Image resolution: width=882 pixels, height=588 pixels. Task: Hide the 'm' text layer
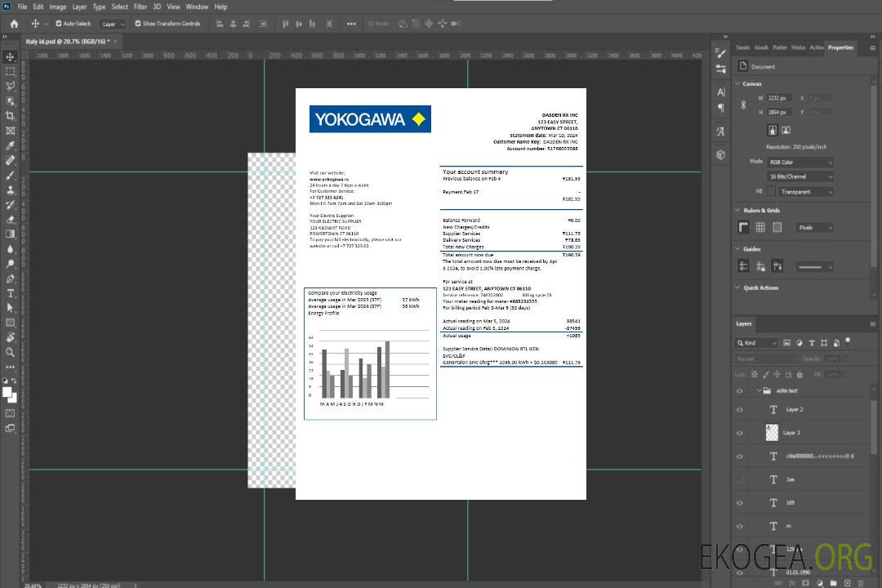point(740,527)
